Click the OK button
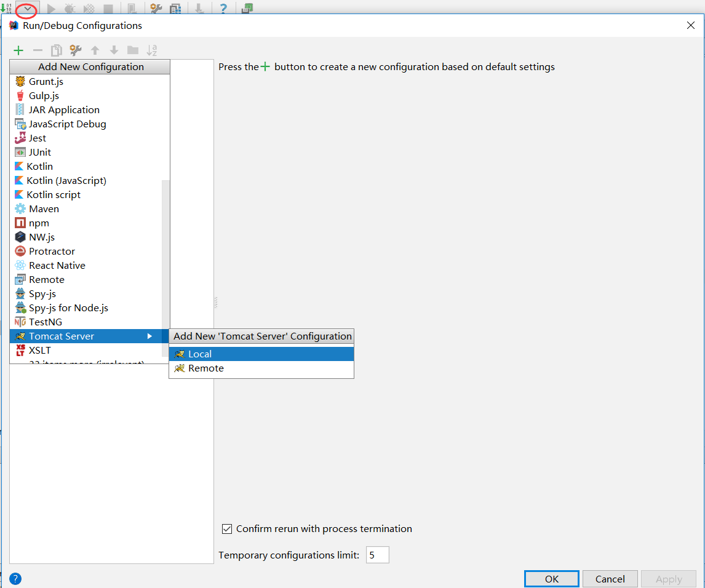 tap(552, 579)
